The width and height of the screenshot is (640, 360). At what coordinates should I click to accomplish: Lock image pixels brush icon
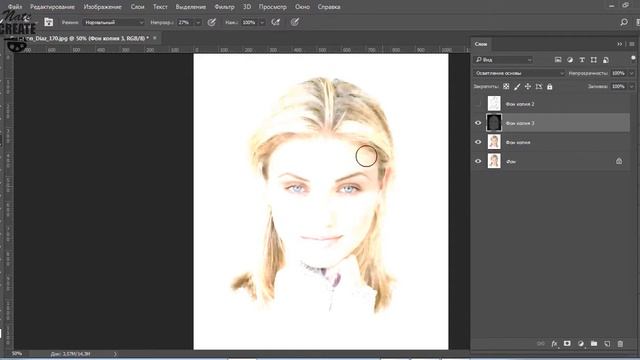517,87
